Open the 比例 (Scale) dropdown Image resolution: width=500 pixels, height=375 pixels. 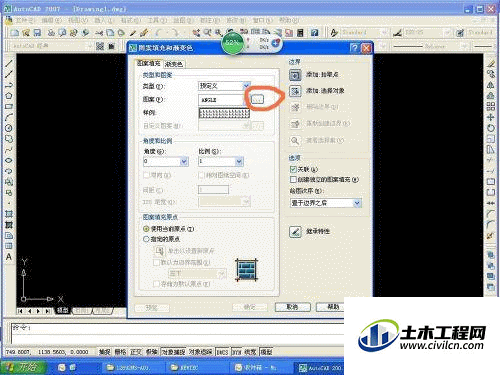[221, 162]
